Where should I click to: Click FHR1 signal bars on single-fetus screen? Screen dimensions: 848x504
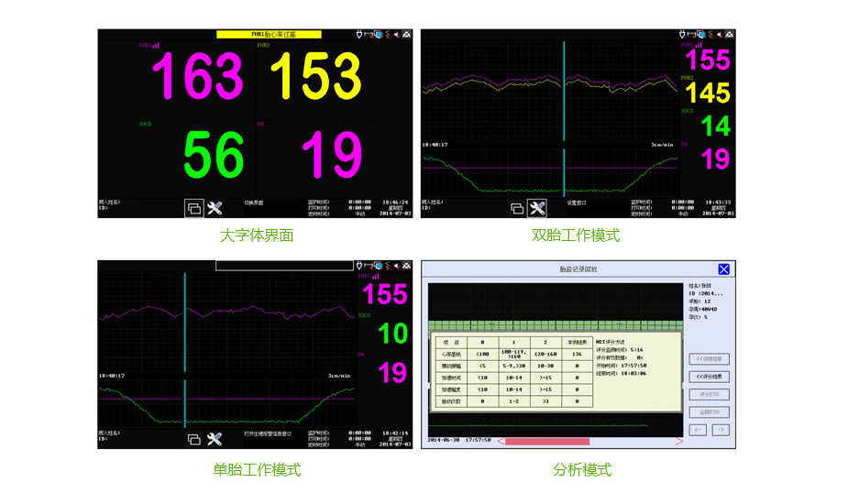pyautogui.click(x=376, y=277)
